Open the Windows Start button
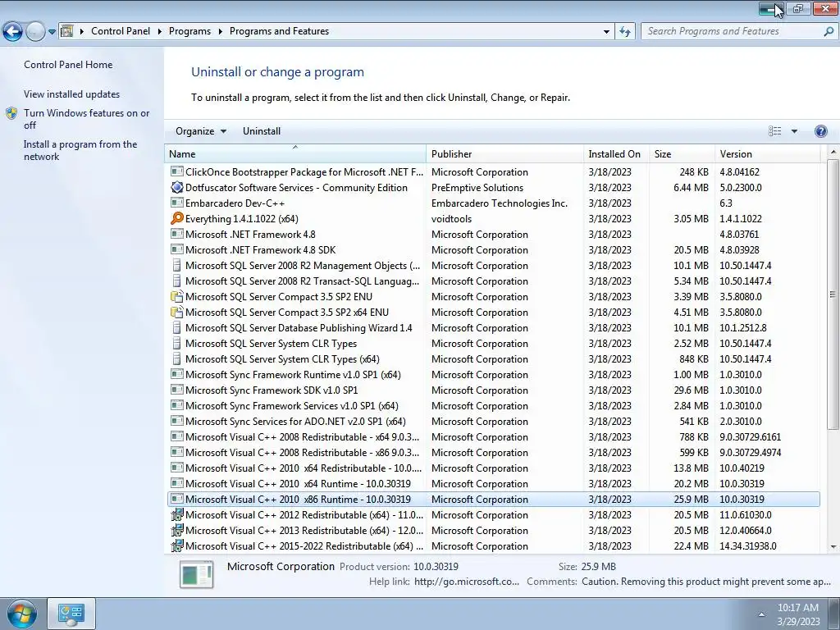This screenshot has width=840, height=630. pyautogui.click(x=21, y=614)
